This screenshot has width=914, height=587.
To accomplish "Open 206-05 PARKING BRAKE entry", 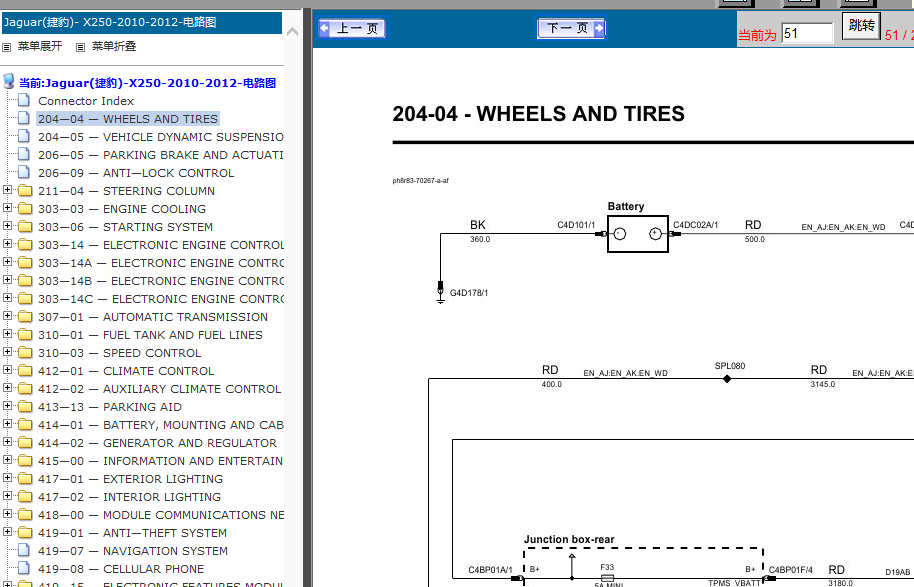I will click(x=161, y=155).
